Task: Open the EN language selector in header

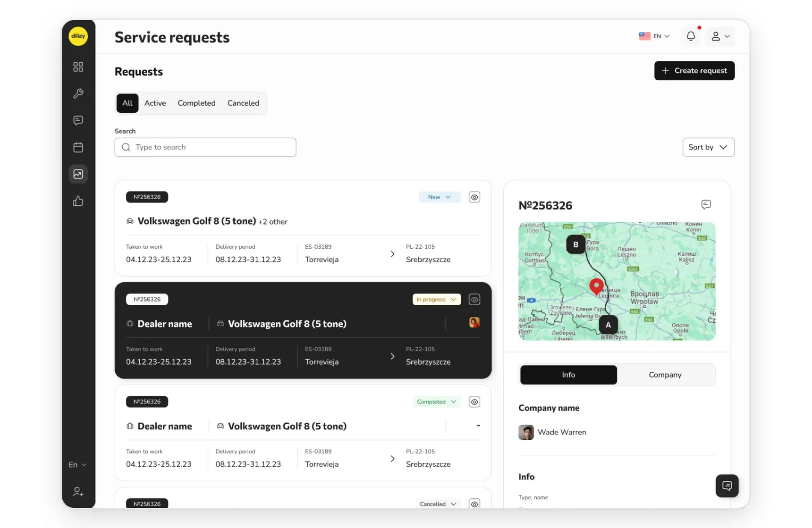Action: click(x=654, y=36)
